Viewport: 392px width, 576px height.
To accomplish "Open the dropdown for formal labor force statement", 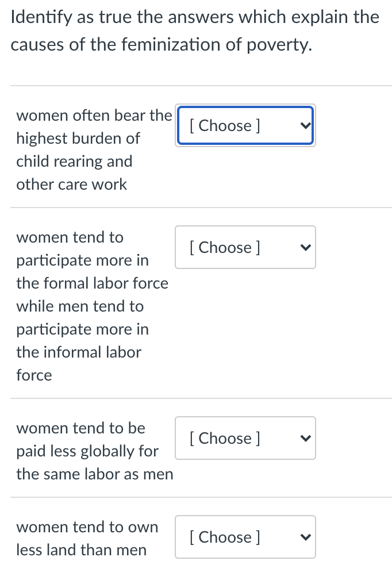I will click(245, 247).
